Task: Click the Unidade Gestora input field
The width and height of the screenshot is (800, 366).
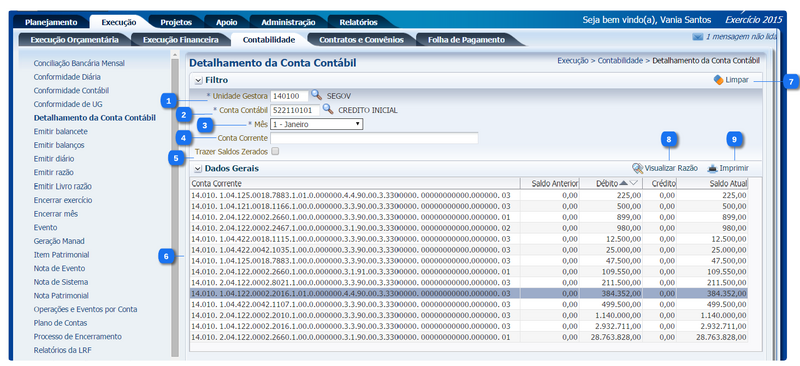Action: (x=289, y=95)
